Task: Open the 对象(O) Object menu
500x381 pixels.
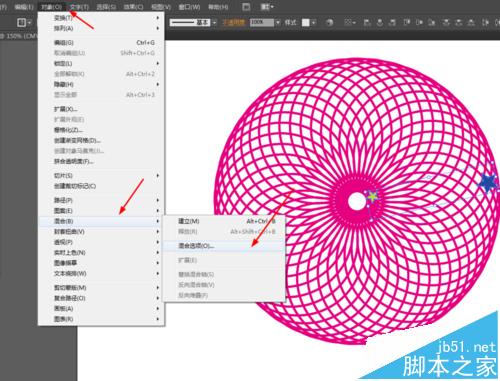Action: pos(52,7)
